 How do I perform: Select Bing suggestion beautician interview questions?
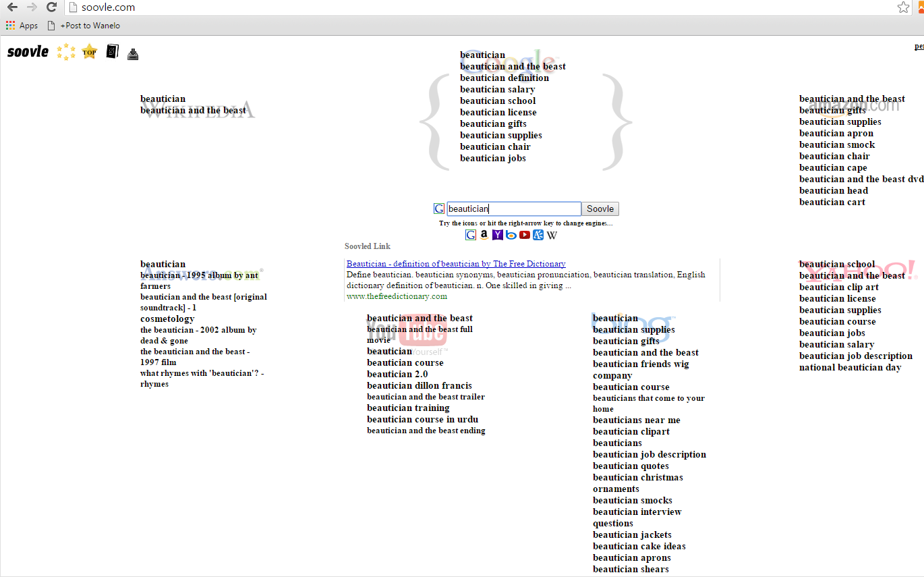(x=637, y=518)
